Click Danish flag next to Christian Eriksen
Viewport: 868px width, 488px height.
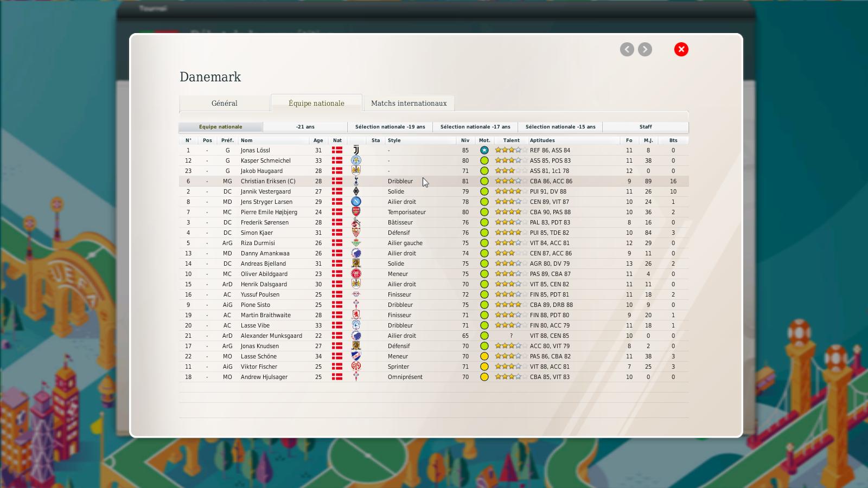[x=337, y=181]
